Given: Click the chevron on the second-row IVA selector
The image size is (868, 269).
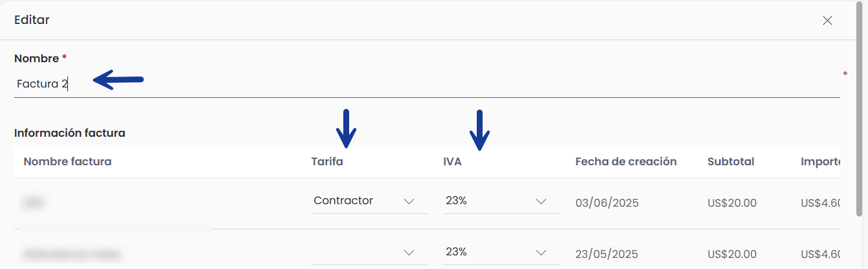Looking at the screenshot, I should (x=542, y=252).
